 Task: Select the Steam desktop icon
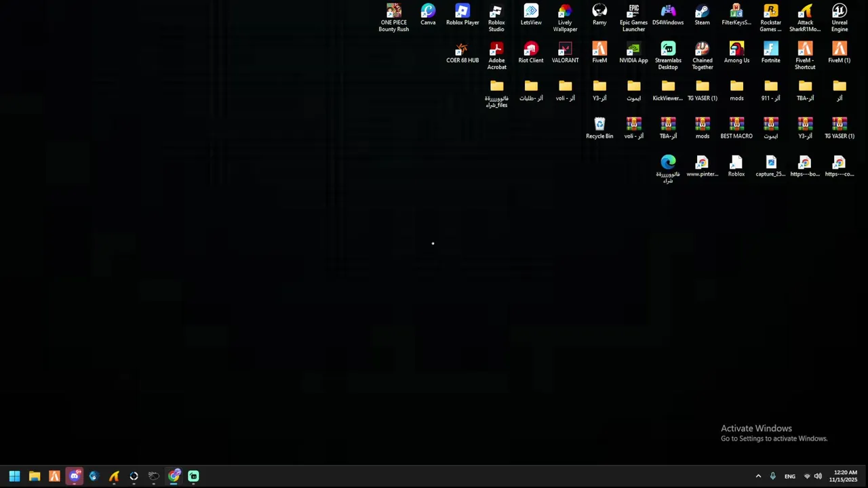702,15
